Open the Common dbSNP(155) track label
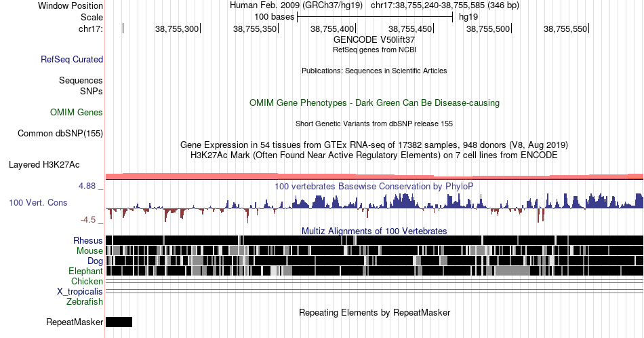This screenshot has height=338, width=644. [x=60, y=133]
